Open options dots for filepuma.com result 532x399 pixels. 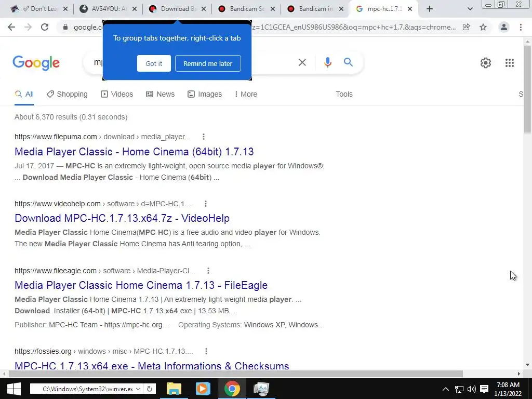point(204,137)
